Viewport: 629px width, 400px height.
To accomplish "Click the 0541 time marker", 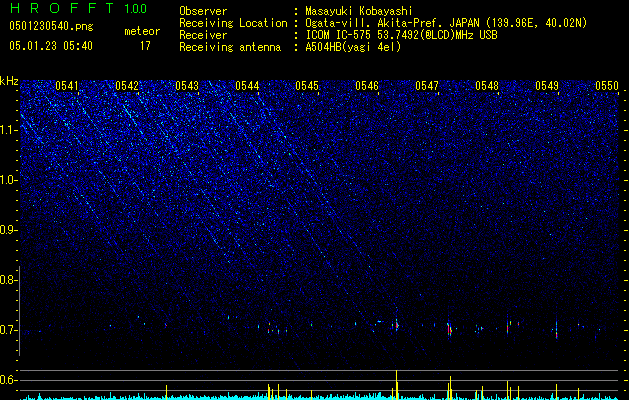I will click(67, 86).
